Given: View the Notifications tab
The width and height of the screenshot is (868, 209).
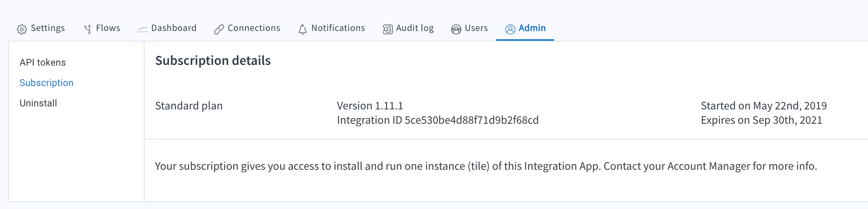Looking at the screenshot, I should point(331,28).
